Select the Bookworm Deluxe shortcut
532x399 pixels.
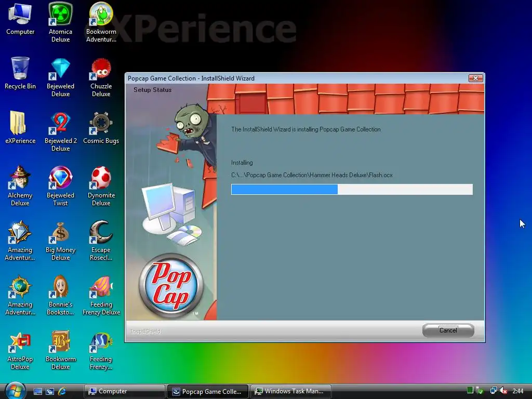coord(60,350)
